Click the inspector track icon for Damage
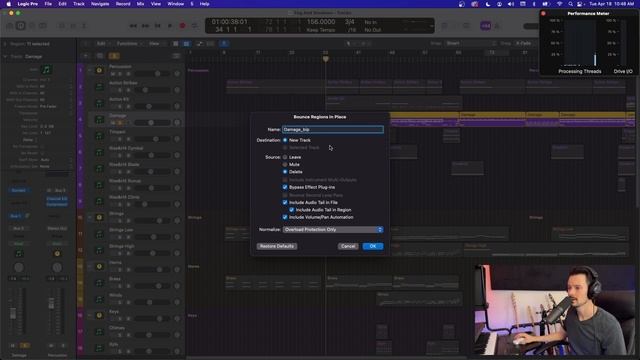Image resolution: width=640 pixels, height=360 pixels. [46, 70]
